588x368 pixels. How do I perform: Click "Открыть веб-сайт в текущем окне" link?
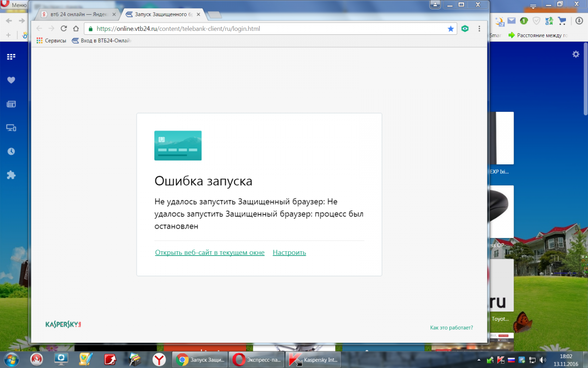pos(210,253)
